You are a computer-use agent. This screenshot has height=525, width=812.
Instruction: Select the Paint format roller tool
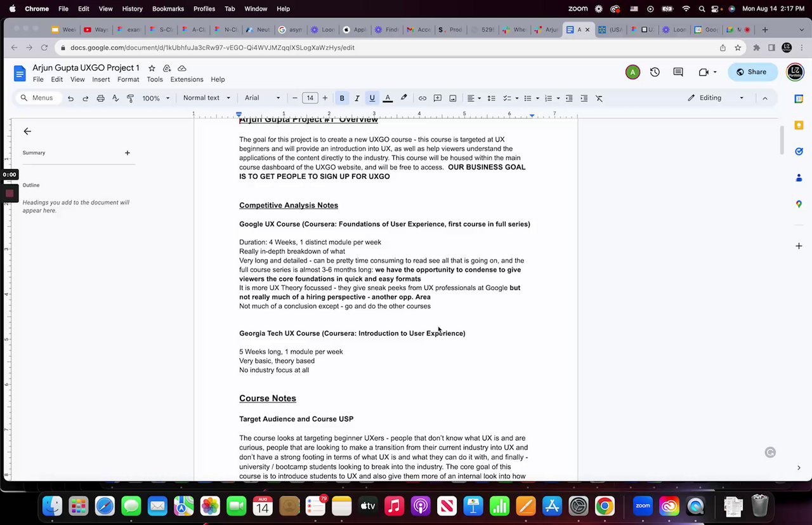tap(130, 98)
